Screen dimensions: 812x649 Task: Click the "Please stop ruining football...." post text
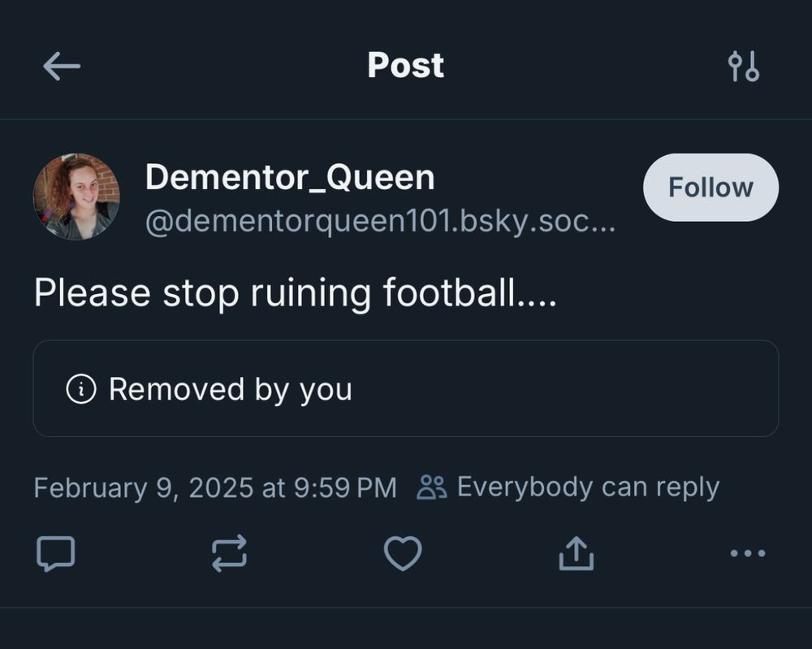tap(296, 294)
